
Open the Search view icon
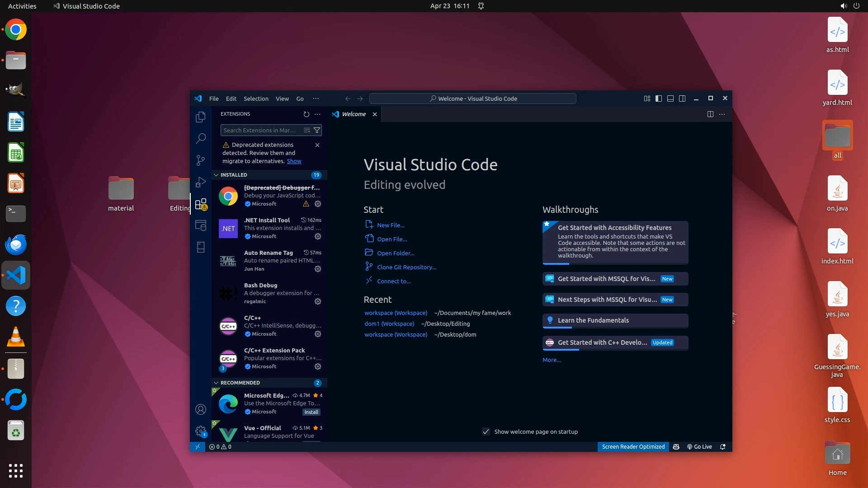(x=201, y=139)
